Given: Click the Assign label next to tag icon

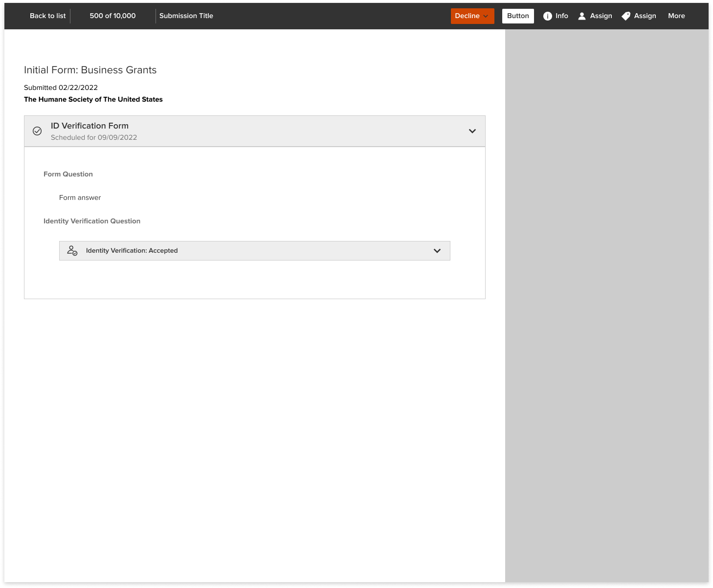Looking at the screenshot, I should coord(645,16).
